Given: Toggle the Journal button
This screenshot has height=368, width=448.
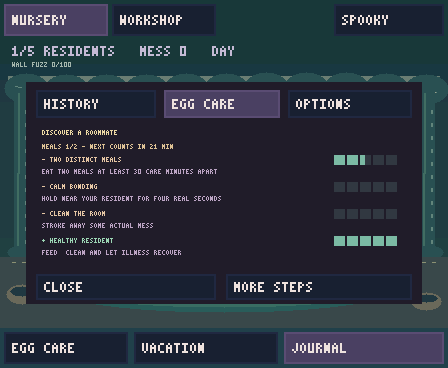Looking at the screenshot, I should tap(364, 348).
